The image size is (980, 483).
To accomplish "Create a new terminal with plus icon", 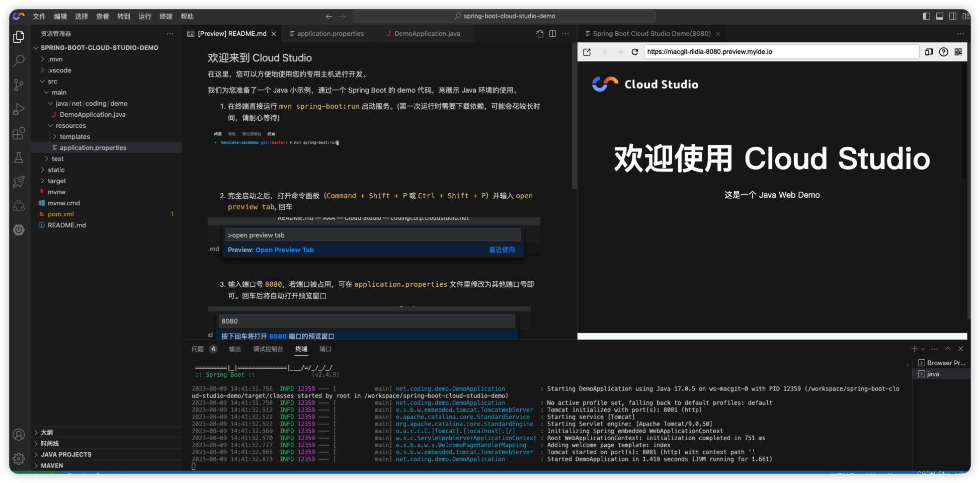I will click(915, 349).
